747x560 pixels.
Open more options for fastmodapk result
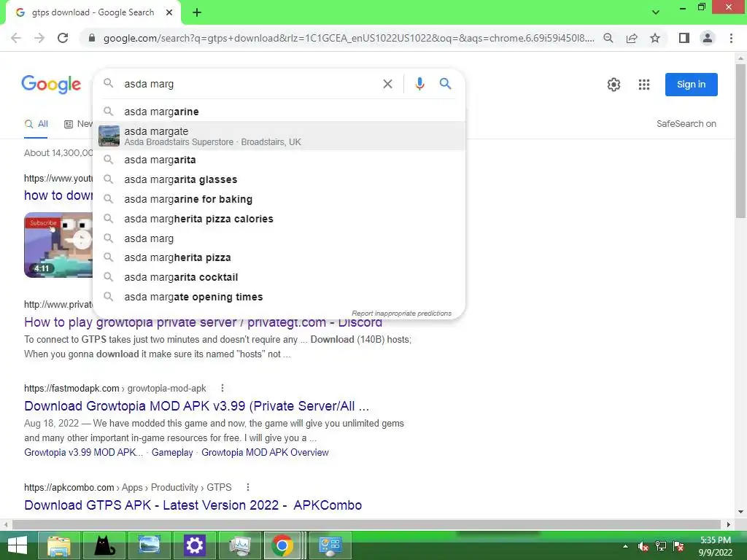pos(222,388)
